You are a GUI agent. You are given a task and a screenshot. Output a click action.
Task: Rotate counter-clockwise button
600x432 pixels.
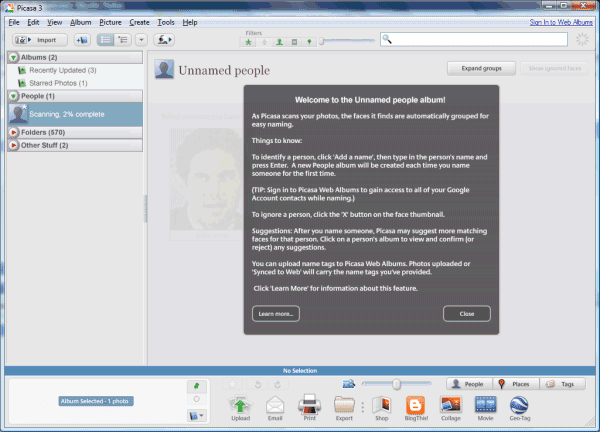pos(258,384)
